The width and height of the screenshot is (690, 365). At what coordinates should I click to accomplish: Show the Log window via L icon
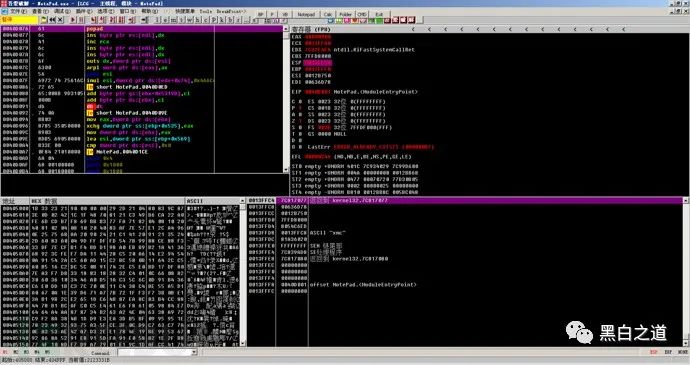157,20
